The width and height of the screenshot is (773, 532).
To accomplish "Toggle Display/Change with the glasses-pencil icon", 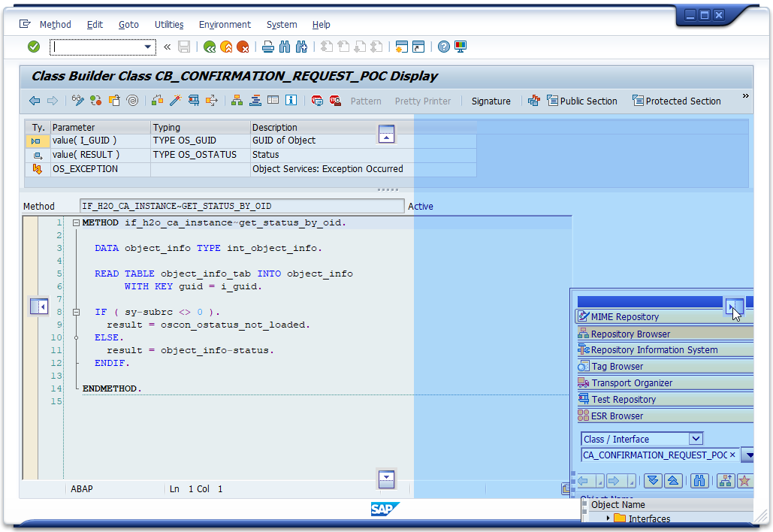I will [78, 101].
